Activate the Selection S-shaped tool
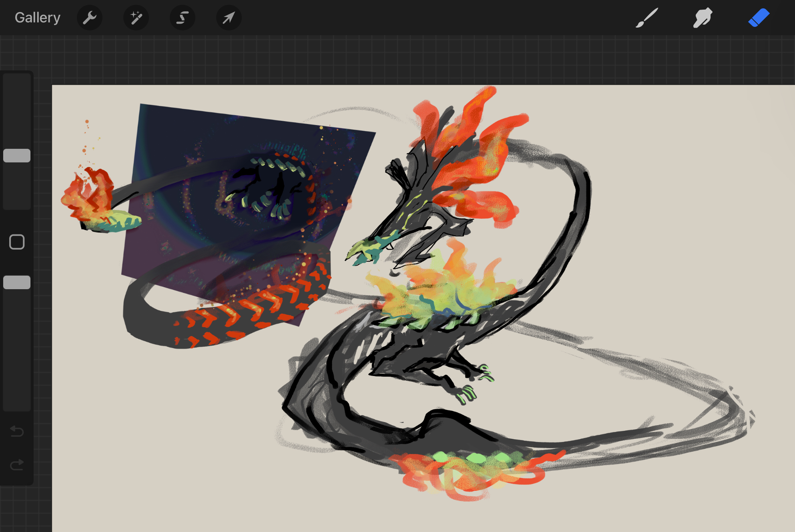795x532 pixels. pyautogui.click(x=183, y=18)
